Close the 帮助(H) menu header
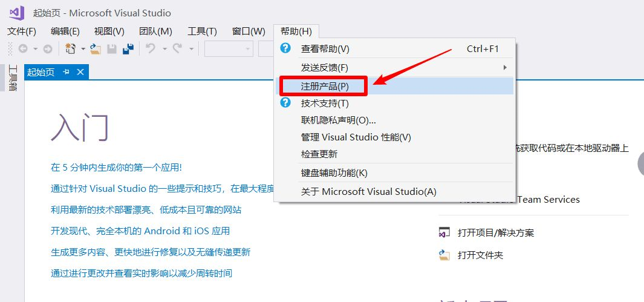Image resolution: width=644 pixels, height=302 pixels. (296, 31)
